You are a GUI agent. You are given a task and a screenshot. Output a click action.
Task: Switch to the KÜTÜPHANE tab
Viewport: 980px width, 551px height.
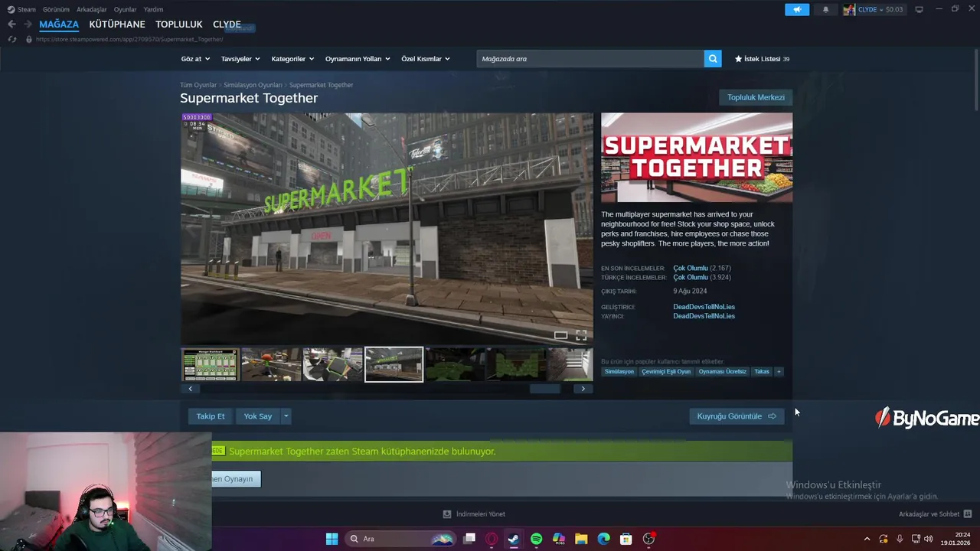(117, 24)
